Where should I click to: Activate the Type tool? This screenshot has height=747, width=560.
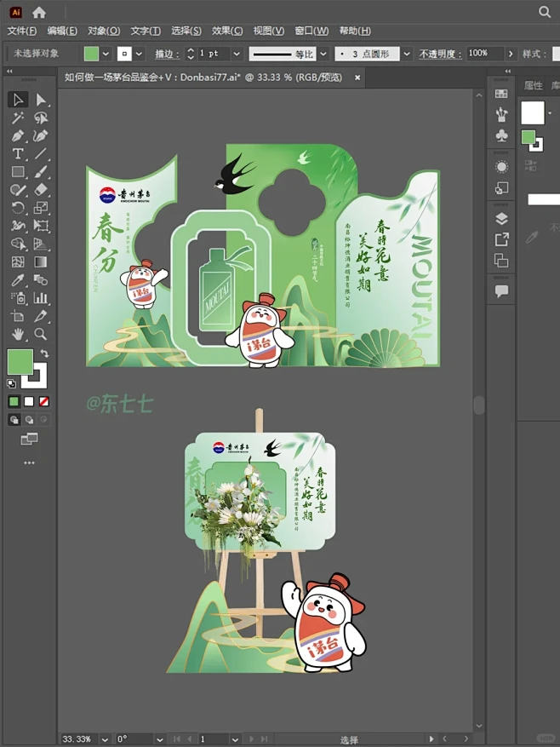18,153
